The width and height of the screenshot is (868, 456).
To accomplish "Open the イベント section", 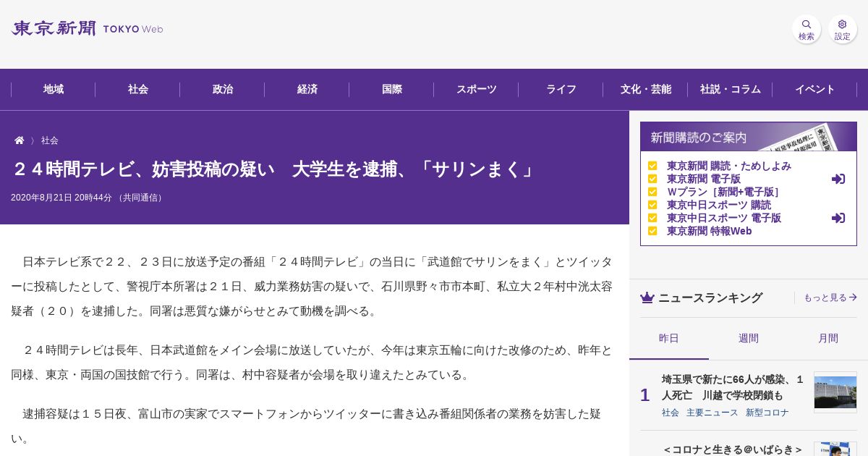I will 815,90.
